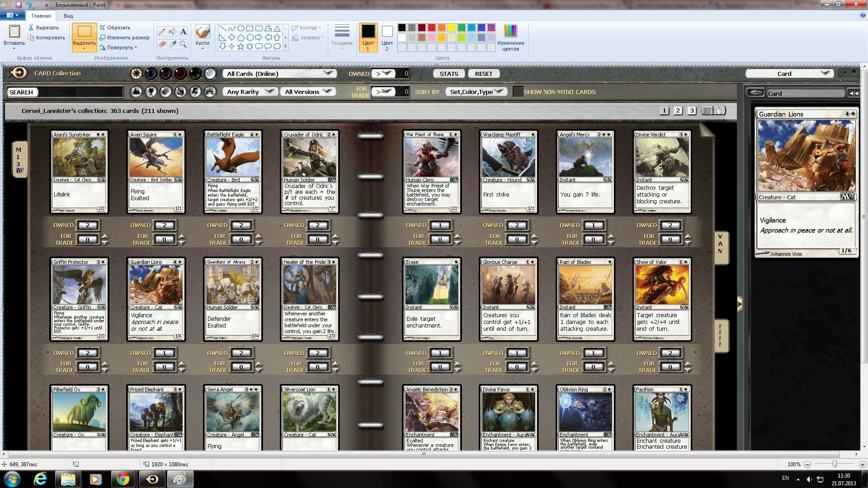868x488 pixels.
Task: Toggle the colorless mana filter
Action: (x=210, y=74)
